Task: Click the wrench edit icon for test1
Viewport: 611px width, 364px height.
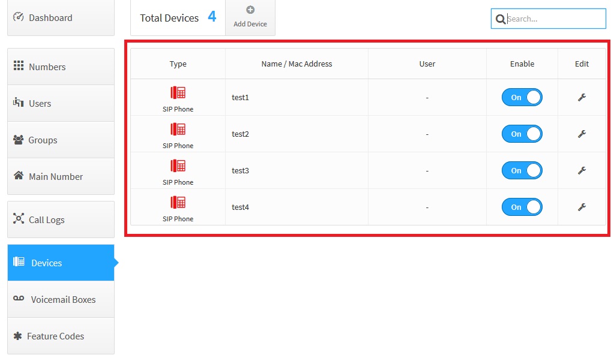Action: [582, 97]
